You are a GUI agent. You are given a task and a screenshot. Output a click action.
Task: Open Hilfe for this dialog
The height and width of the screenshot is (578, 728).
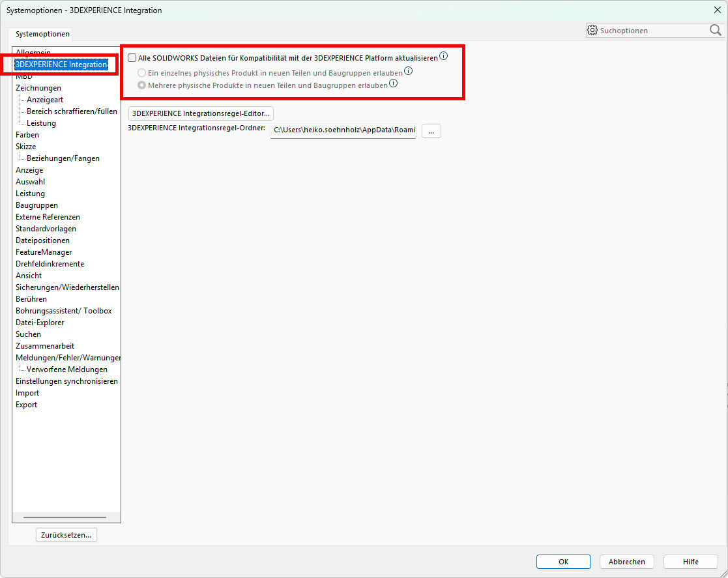click(x=690, y=562)
